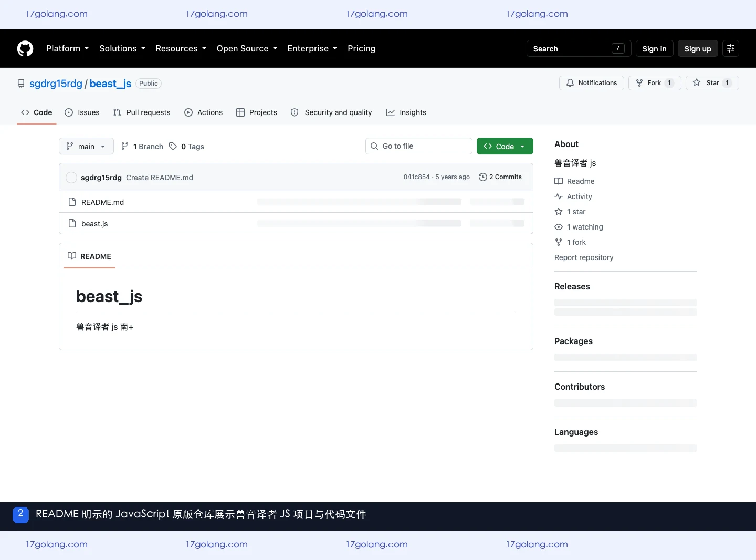Click the star count badge on Star button
Image resolution: width=756 pixels, height=560 pixels.
coord(727,83)
